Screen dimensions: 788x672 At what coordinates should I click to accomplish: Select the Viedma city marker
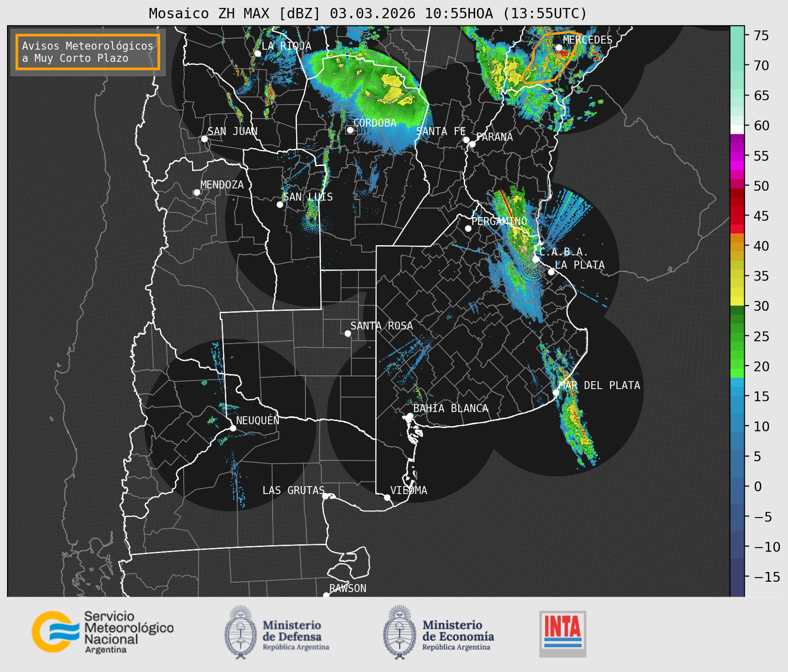(387, 497)
